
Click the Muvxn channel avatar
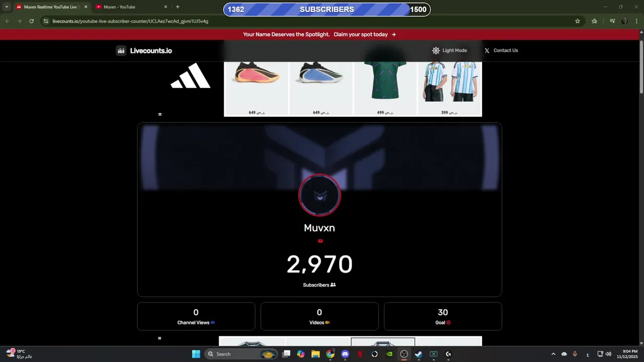point(319,195)
